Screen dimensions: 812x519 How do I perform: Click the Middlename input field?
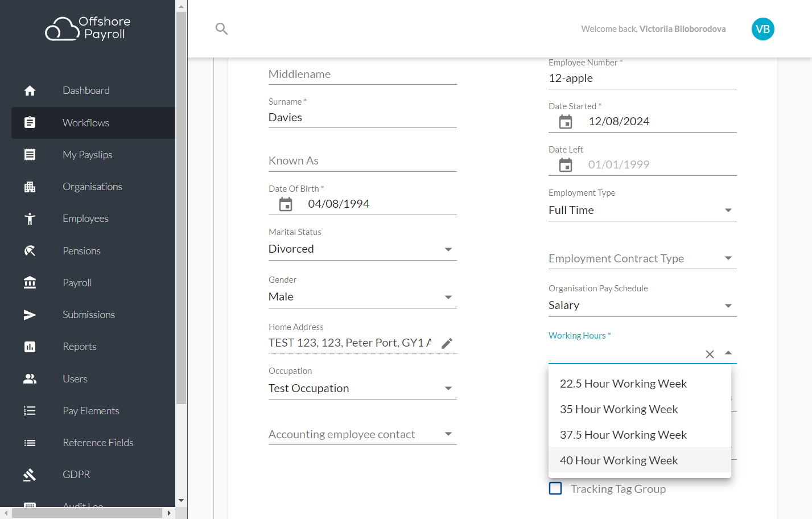pos(362,74)
